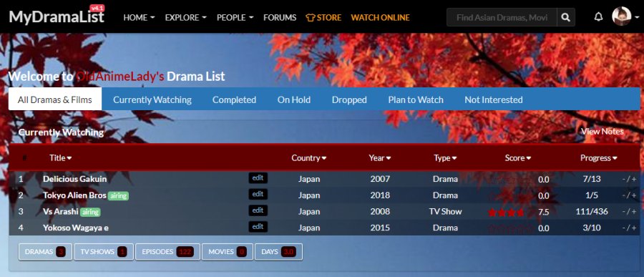Click progress 7/13 for Delicious Gakuin
The image size is (644, 277).
click(x=592, y=179)
